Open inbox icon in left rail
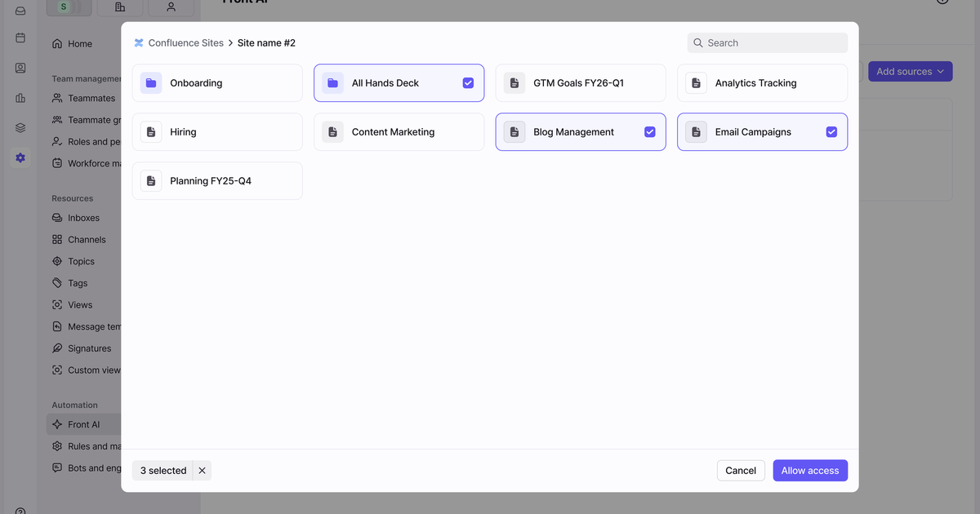The height and width of the screenshot is (514, 980). click(x=20, y=11)
